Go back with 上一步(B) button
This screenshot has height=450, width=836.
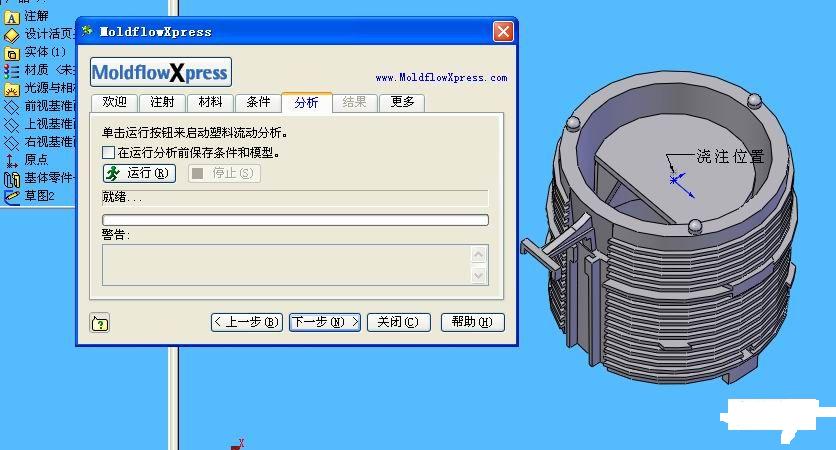[247, 322]
